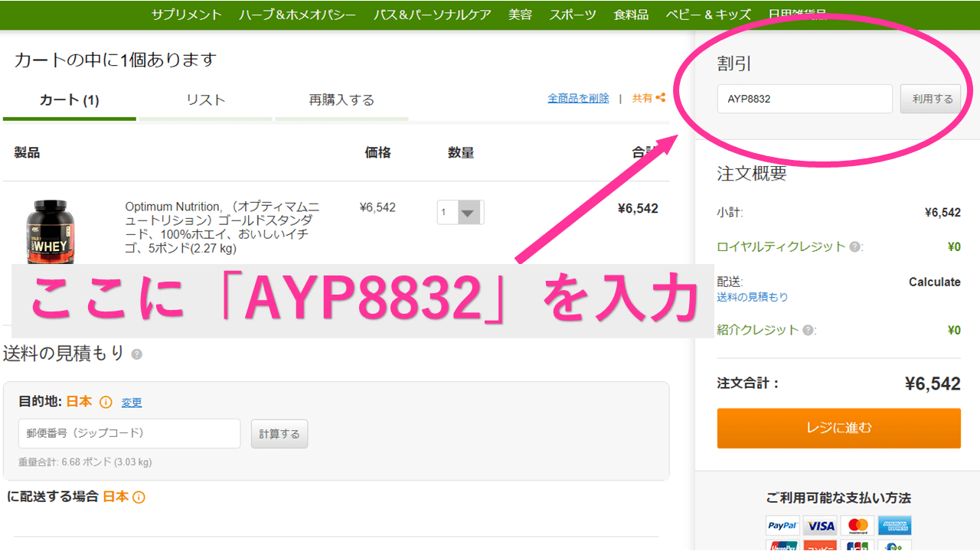The image size is (980, 551).
Task: Click help icon beside 送料の見積もり heading
Action: coord(136,354)
